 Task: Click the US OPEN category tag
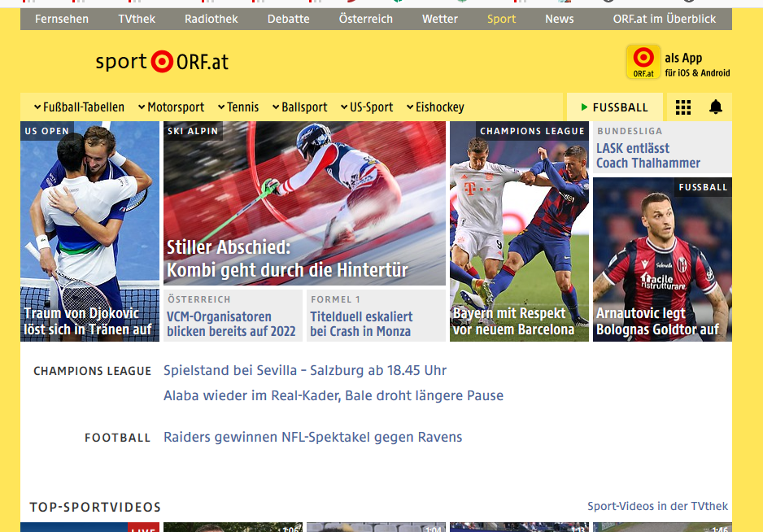coord(46,131)
